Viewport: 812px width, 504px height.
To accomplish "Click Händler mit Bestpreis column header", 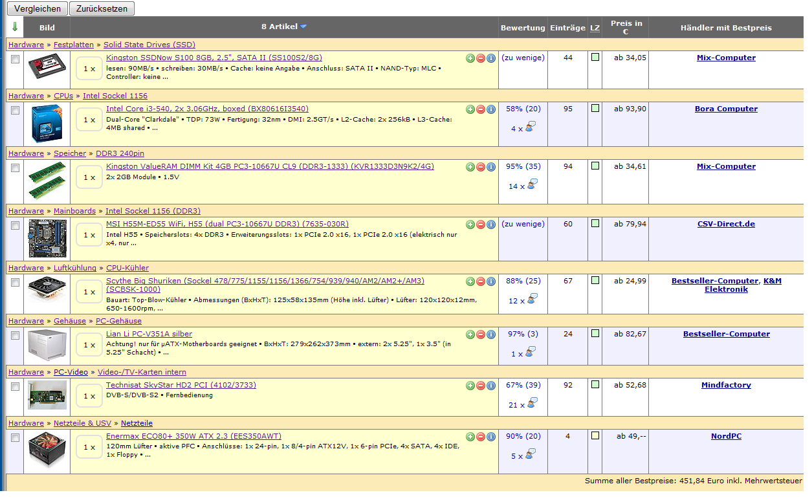I will [x=726, y=28].
